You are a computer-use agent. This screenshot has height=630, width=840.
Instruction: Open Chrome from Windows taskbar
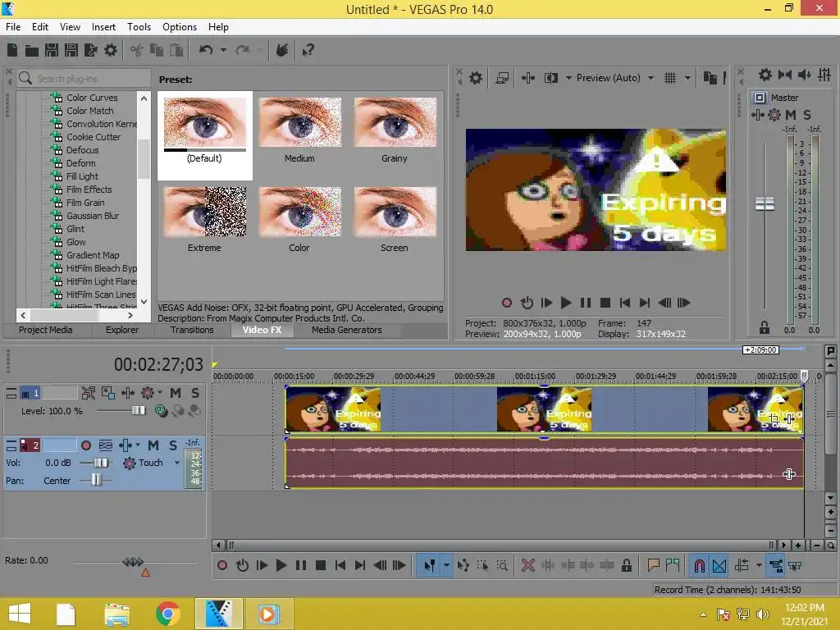tap(167, 614)
